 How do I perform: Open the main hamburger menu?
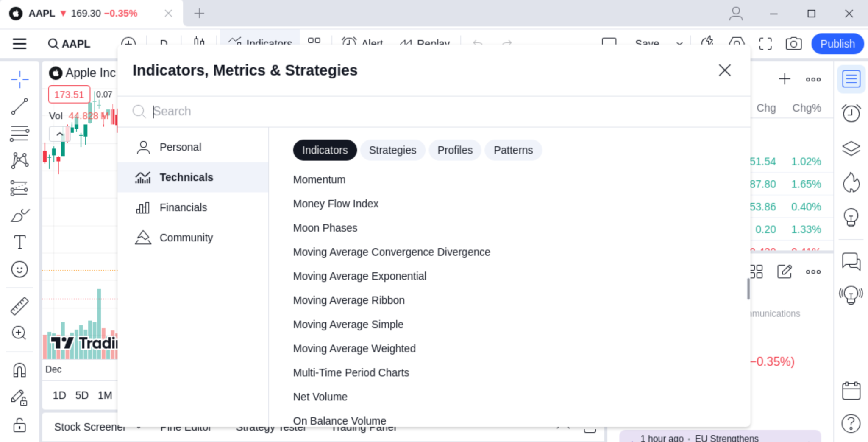pyautogui.click(x=19, y=44)
